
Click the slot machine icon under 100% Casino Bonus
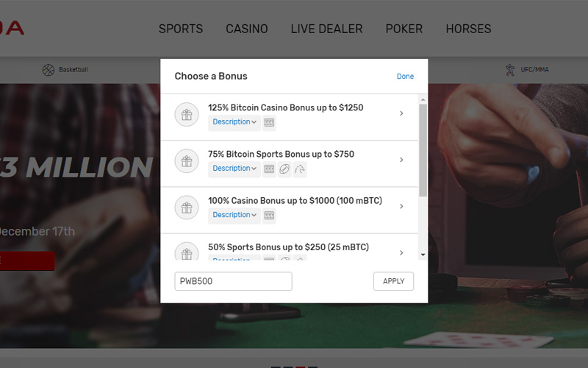point(269,216)
